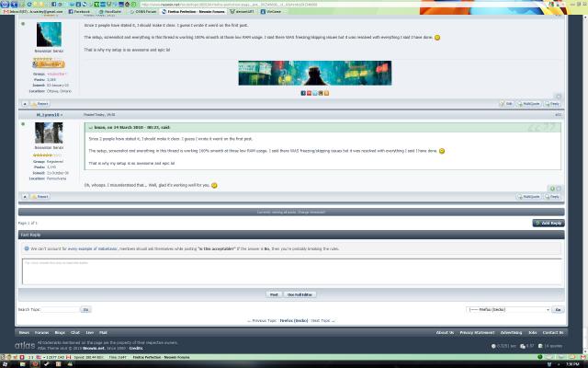Click Go next to forum jump dropdown

tap(558, 310)
